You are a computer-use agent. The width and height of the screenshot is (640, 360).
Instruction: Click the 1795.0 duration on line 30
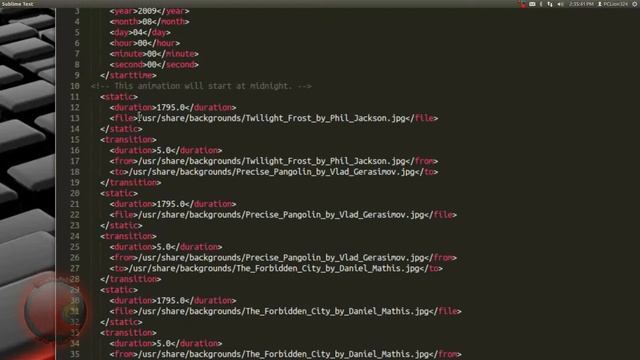[x=171, y=301]
